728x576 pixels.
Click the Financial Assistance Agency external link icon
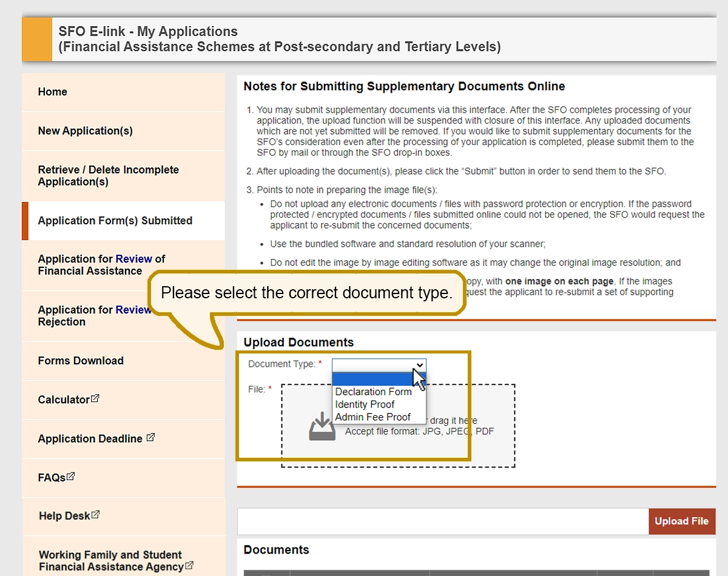click(189, 565)
